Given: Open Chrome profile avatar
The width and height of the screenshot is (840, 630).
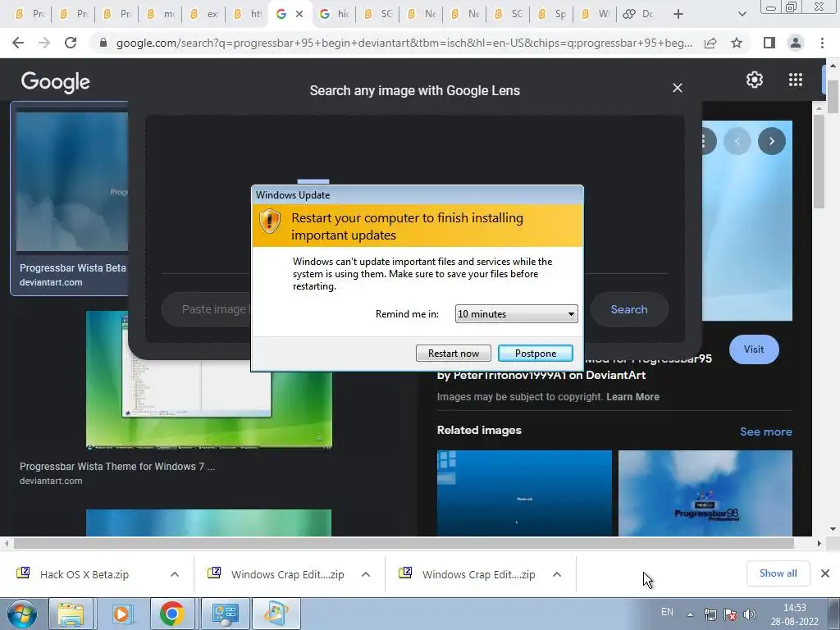Looking at the screenshot, I should pos(796,43).
